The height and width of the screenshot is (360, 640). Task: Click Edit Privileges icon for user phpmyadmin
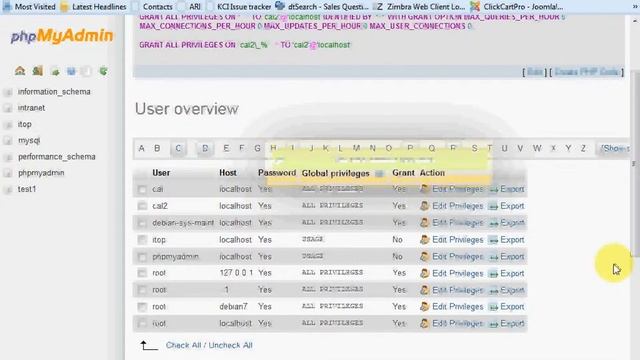tap(424, 256)
